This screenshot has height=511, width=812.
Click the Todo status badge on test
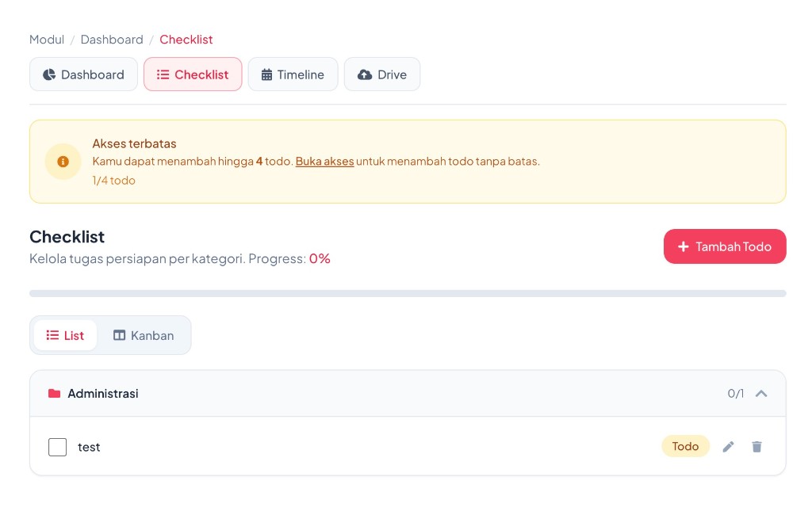click(x=685, y=446)
